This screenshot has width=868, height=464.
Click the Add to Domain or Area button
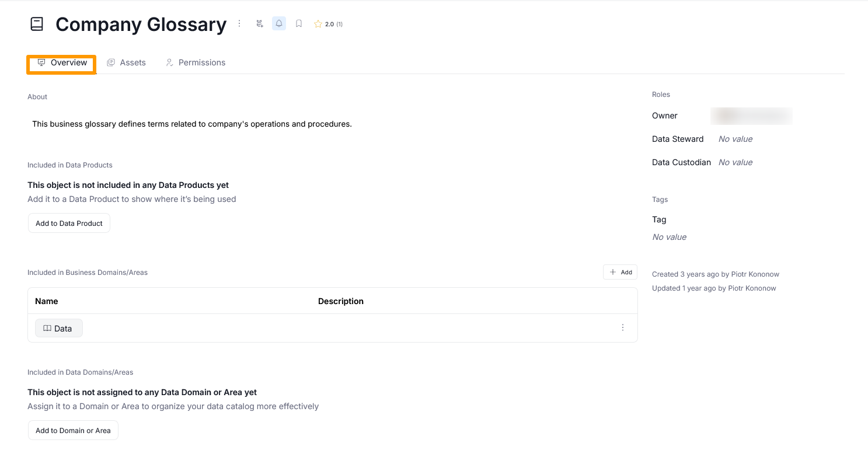[x=73, y=431]
